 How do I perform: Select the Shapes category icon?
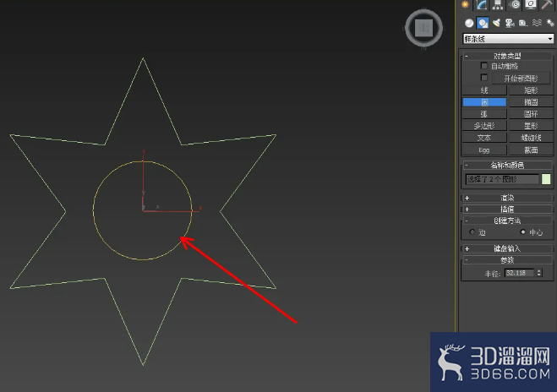(x=483, y=23)
